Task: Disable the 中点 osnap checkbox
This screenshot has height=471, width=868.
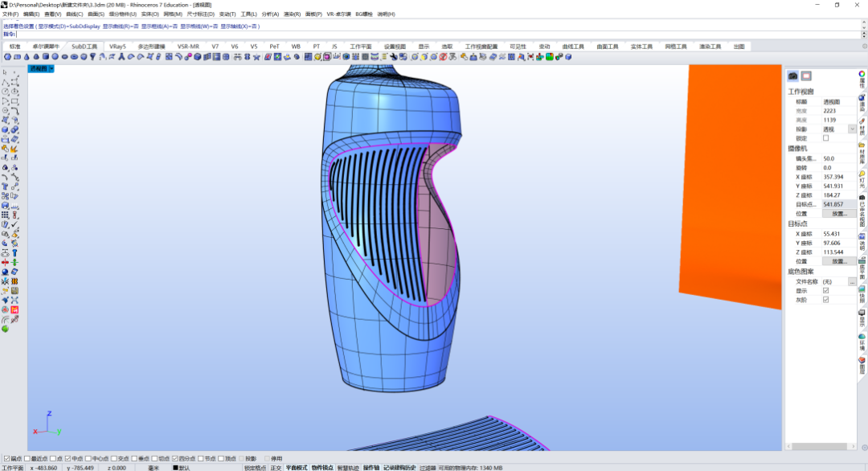Action: 68,458
